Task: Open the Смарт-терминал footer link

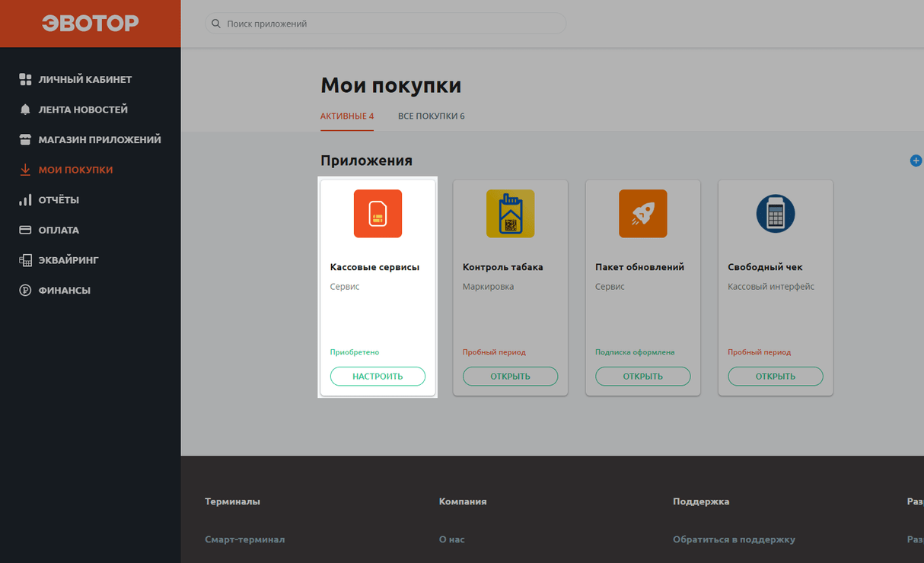Action: (245, 539)
